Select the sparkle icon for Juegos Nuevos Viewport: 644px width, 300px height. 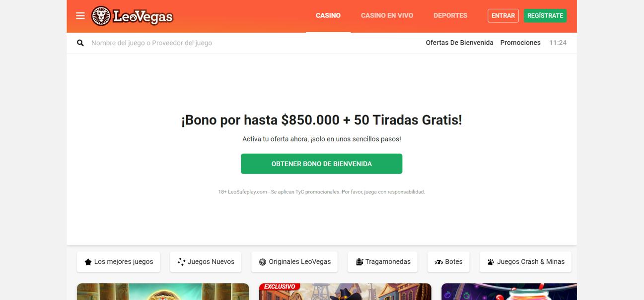pyautogui.click(x=181, y=262)
